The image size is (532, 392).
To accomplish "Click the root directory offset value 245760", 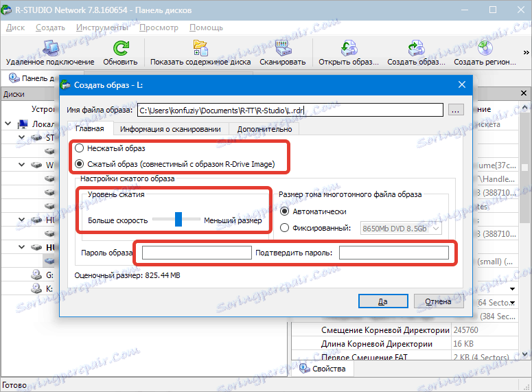I will 465,330.
